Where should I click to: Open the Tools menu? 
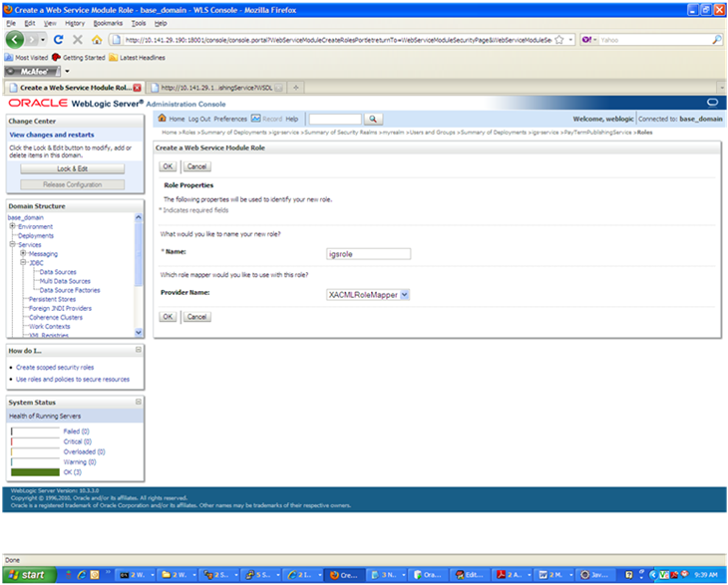pos(139,23)
